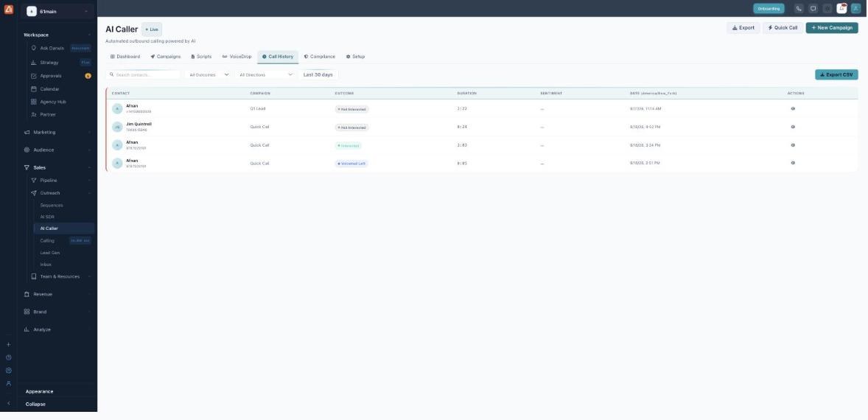868x420 pixels.
Task: Click the plus icon in left rail
Action: pos(8,345)
